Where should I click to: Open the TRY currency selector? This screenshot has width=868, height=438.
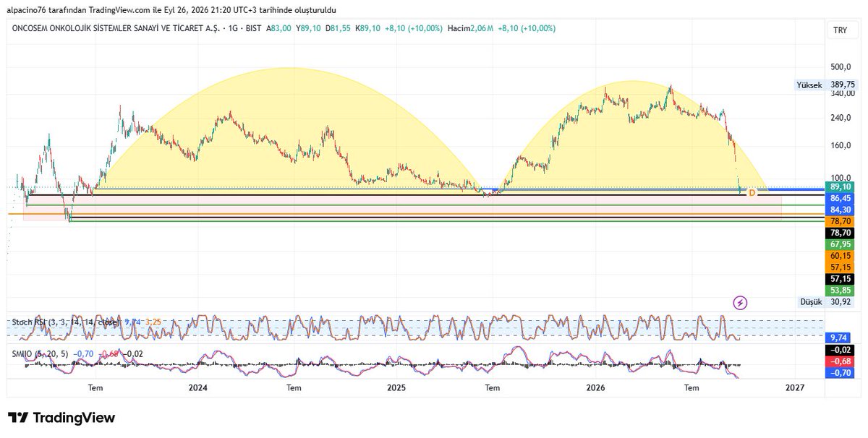click(x=840, y=30)
